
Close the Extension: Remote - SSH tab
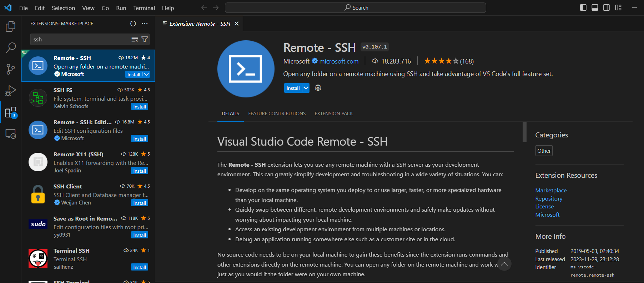pyautogui.click(x=237, y=24)
